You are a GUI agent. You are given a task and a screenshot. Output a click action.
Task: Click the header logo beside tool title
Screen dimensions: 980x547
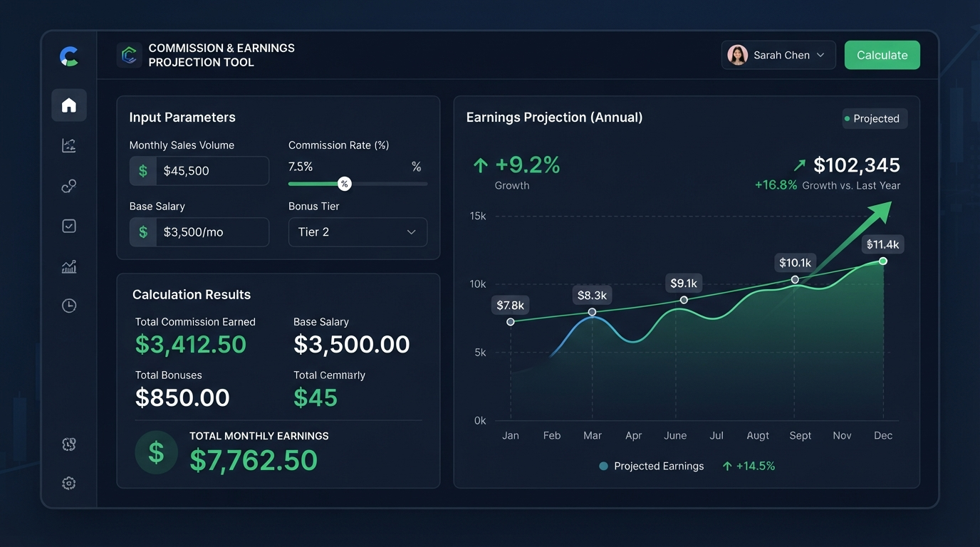coord(130,55)
